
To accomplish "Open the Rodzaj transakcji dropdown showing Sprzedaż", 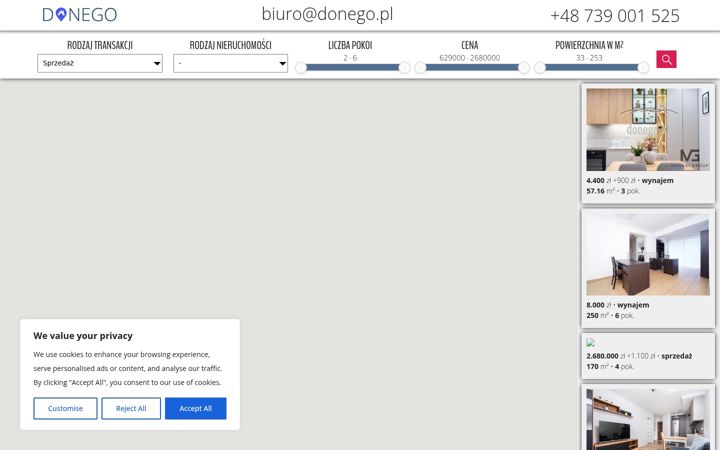I will 100,63.
